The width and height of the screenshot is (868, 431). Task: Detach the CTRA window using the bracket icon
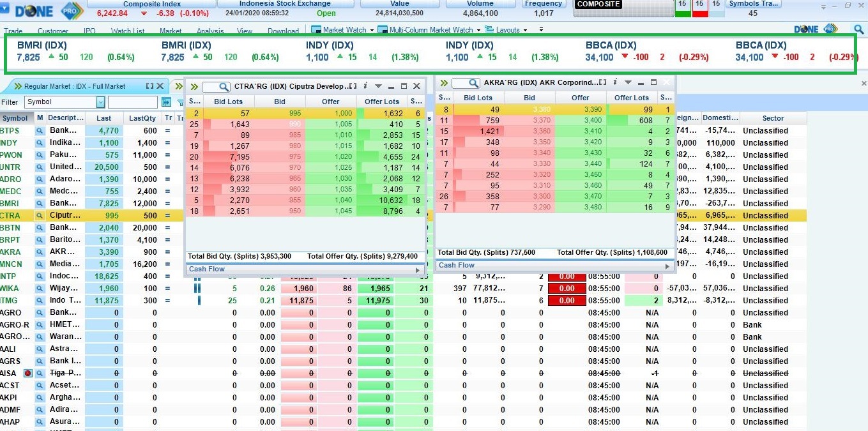click(x=353, y=86)
